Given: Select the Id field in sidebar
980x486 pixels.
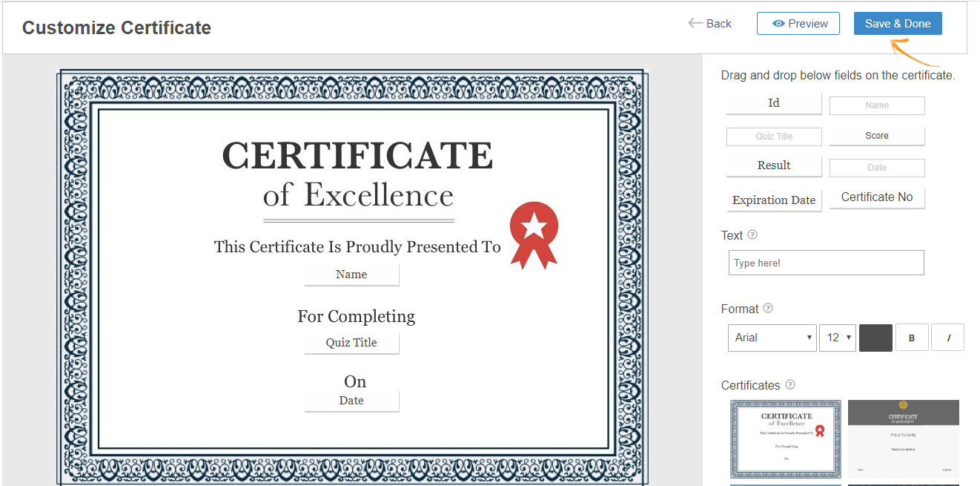Looking at the screenshot, I should coord(774,104).
